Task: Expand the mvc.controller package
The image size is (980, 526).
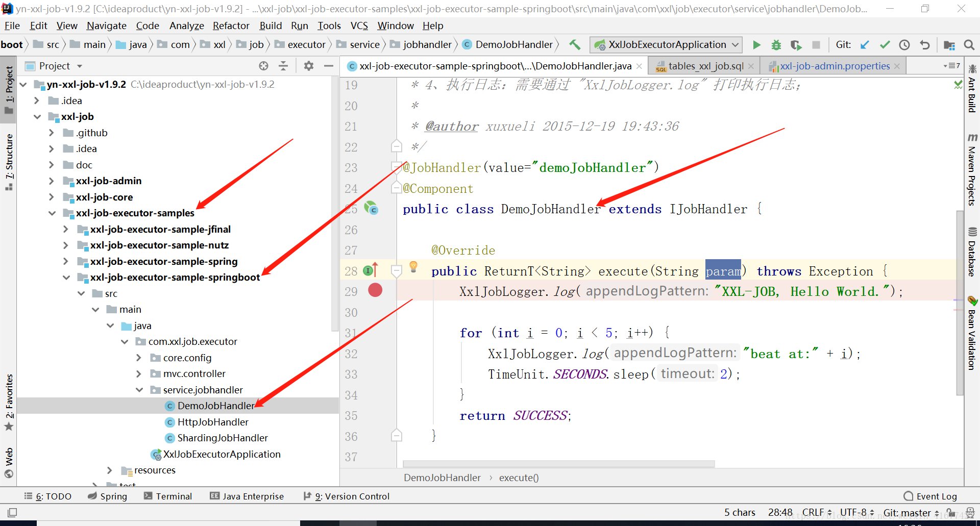Action: 139,374
